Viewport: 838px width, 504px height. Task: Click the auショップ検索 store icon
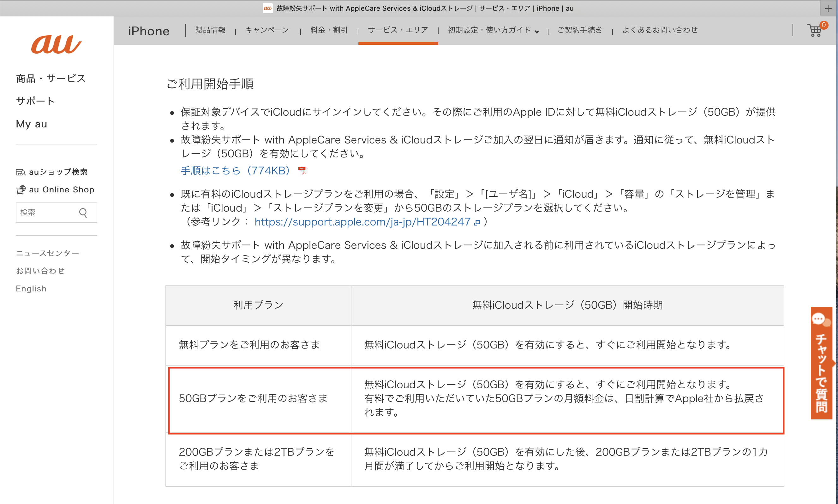pos(21,172)
